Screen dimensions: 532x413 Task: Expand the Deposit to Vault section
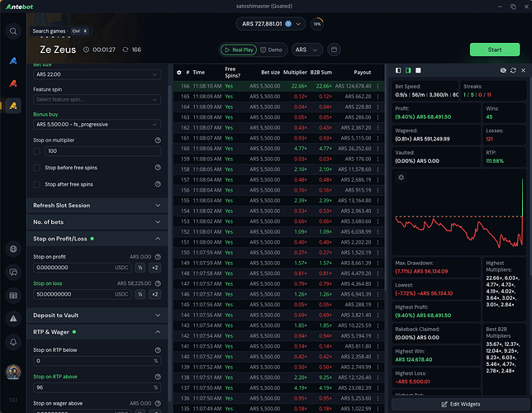97,314
